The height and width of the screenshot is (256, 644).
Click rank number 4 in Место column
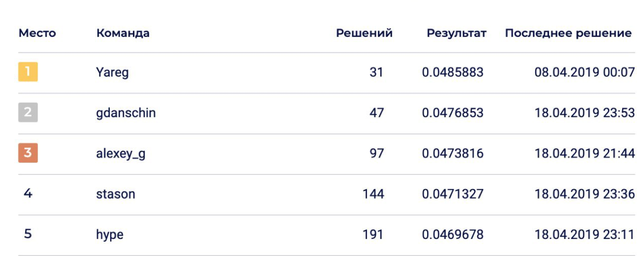click(28, 194)
